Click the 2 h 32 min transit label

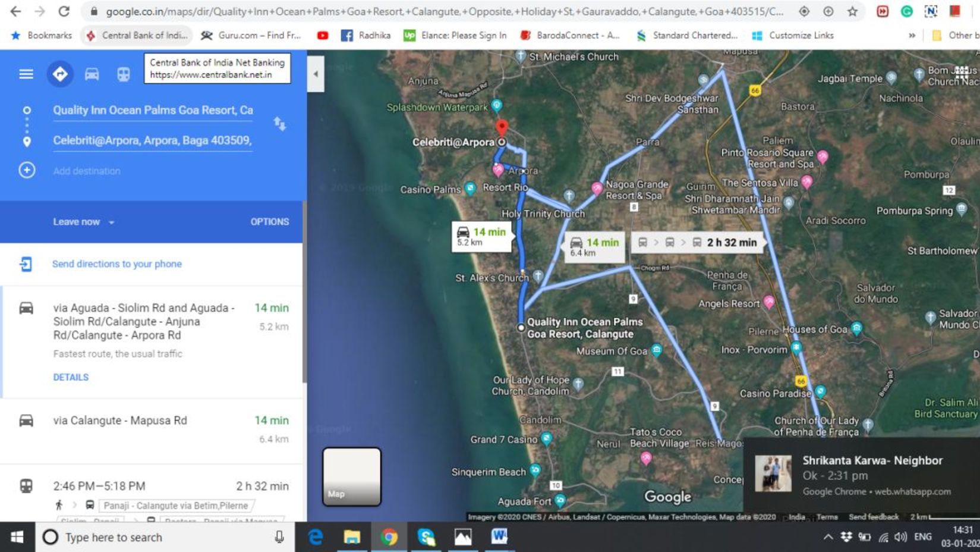697,243
